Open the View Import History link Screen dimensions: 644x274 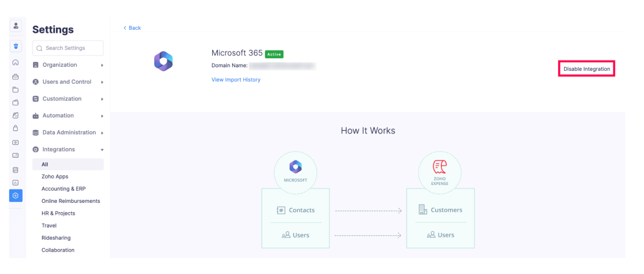click(x=236, y=80)
